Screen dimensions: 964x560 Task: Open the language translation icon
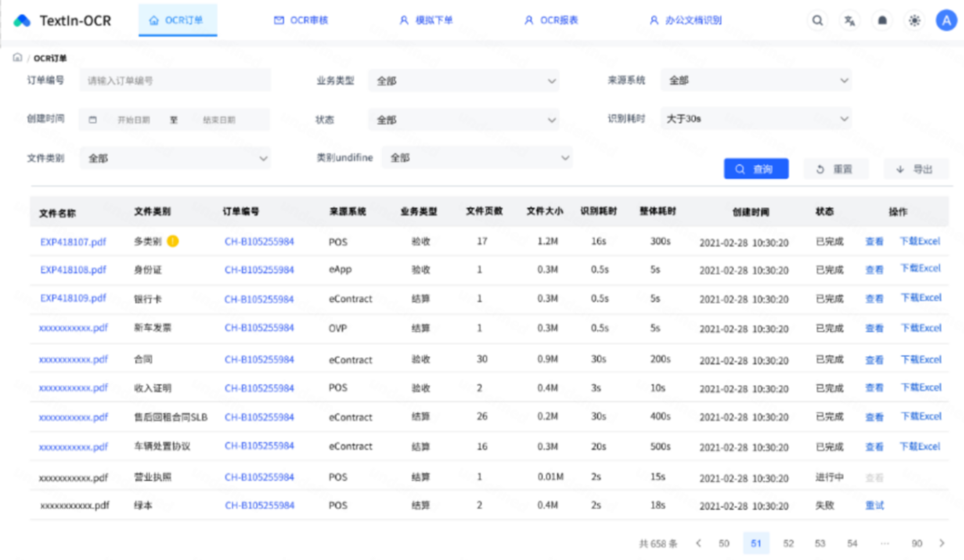849,20
